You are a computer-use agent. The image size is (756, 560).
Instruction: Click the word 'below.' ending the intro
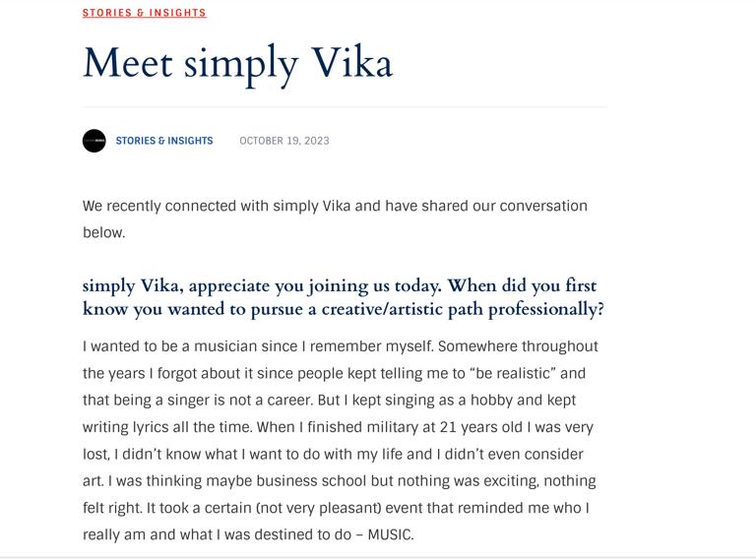103,233
